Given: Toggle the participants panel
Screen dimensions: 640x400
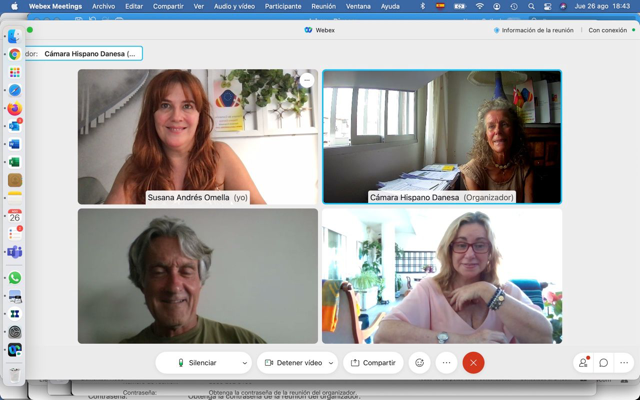Looking at the screenshot, I should coord(583,362).
